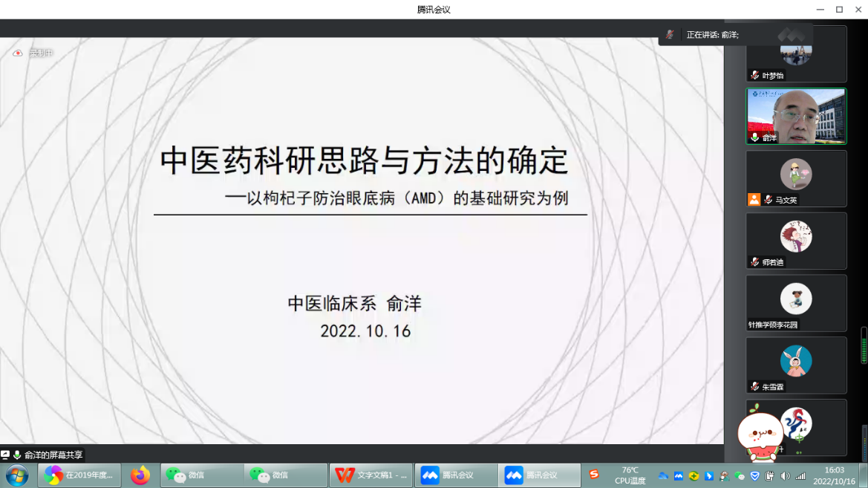This screenshot has height=488, width=868.
Task: Click 叶梦怡's muted microphone icon
Action: (x=754, y=75)
